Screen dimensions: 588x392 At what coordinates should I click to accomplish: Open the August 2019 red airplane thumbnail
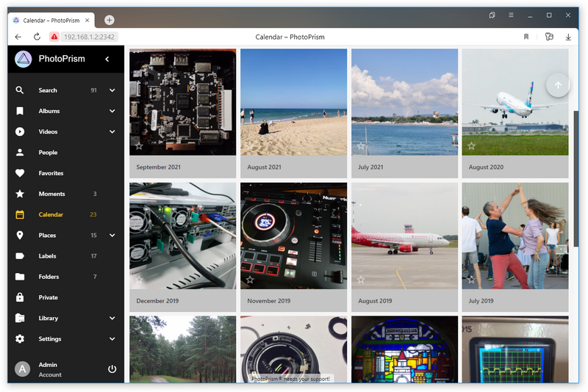[x=404, y=236]
